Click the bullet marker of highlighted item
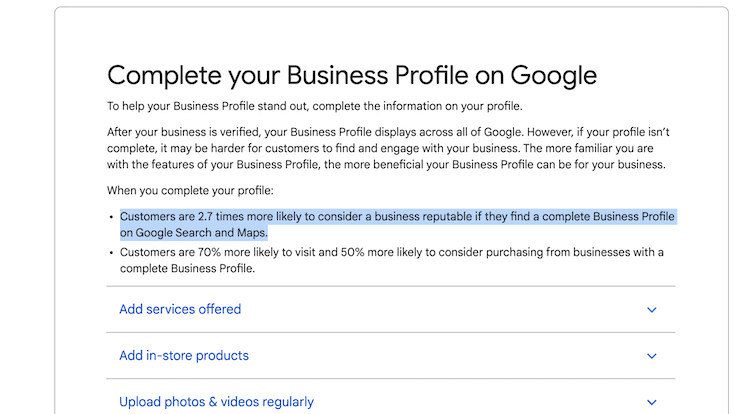 click(x=111, y=218)
